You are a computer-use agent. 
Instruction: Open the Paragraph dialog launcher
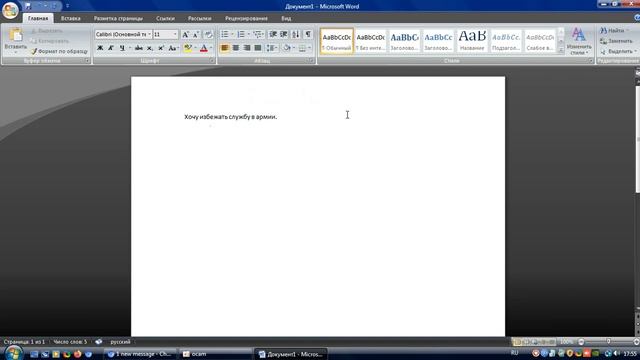[x=311, y=61]
